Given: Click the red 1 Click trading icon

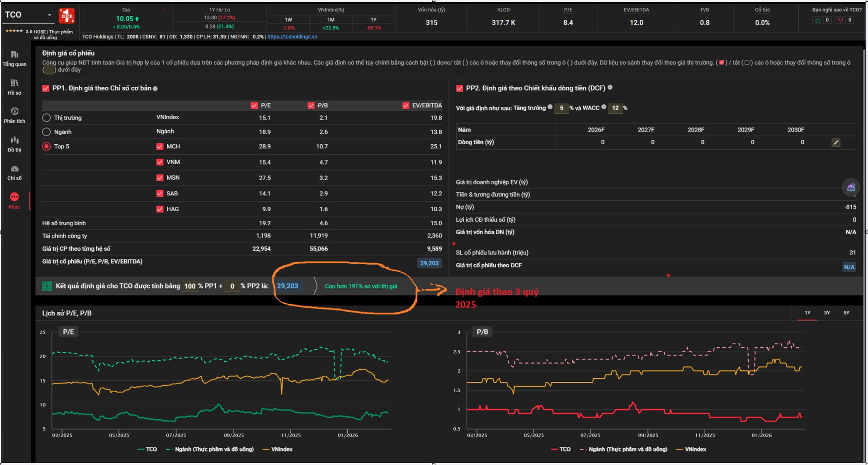Looking at the screenshot, I should [66, 16].
